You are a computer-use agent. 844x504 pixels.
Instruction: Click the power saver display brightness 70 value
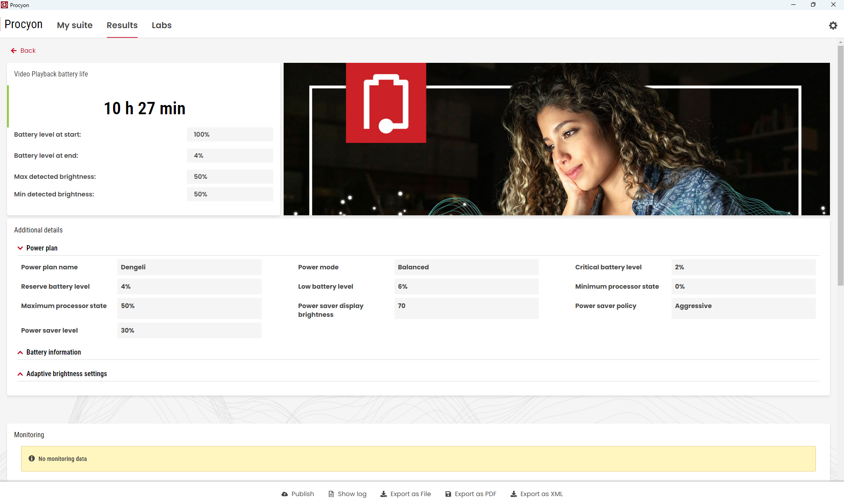(x=467, y=308)
